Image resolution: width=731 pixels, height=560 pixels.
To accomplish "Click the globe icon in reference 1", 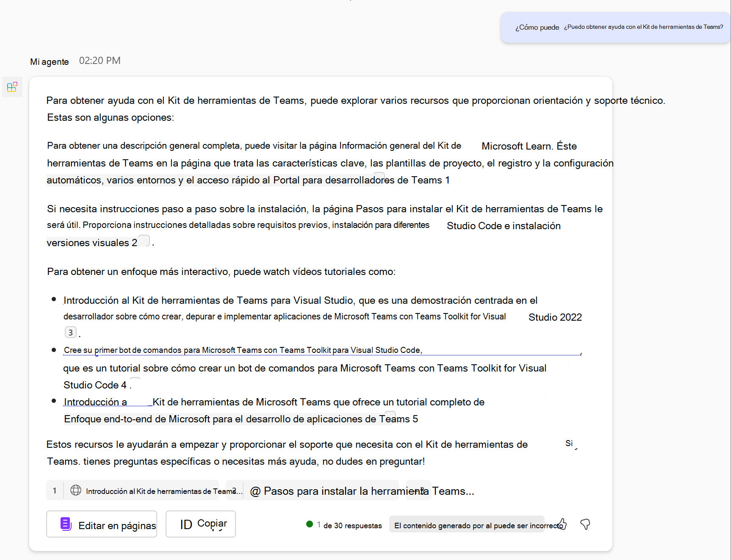I will pyautogui.click(x=76, y=490).
